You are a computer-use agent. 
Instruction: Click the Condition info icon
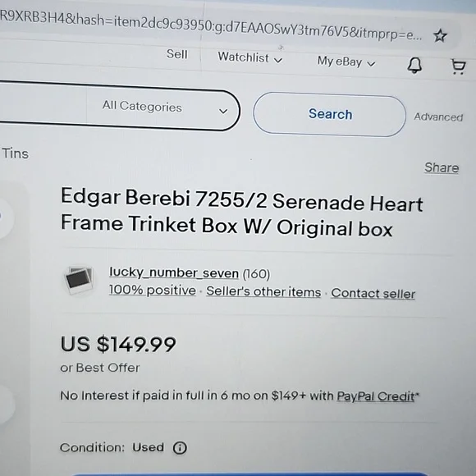click(x=180, y=447)
